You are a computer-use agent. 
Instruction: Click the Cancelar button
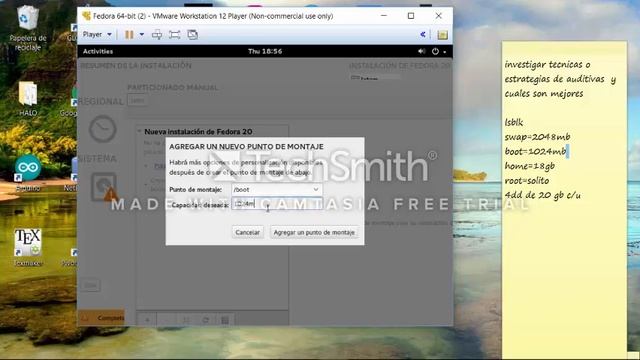(x=247, y=232)
